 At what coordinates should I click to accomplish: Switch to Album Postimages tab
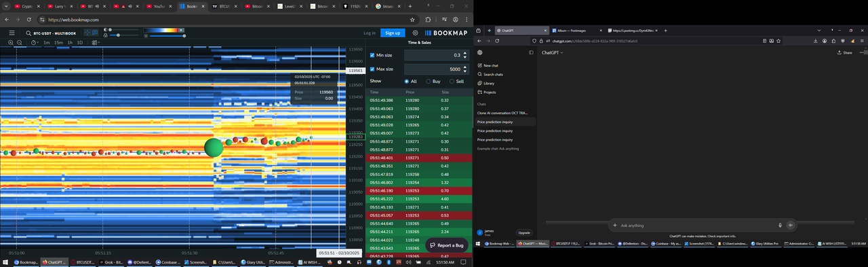(x=576, y=31)
